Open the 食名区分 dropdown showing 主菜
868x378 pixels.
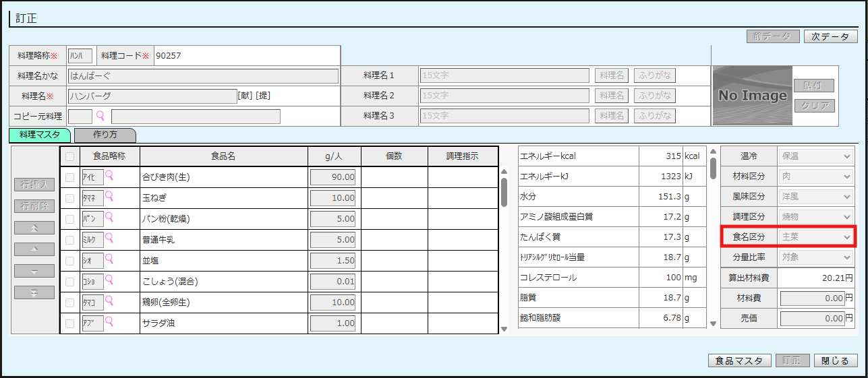(815, 237)
